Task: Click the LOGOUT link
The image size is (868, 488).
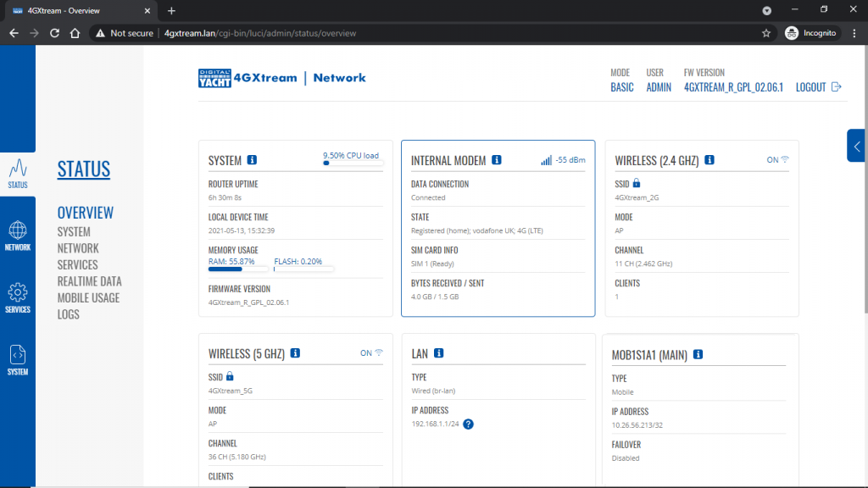Action: point(818,87)
